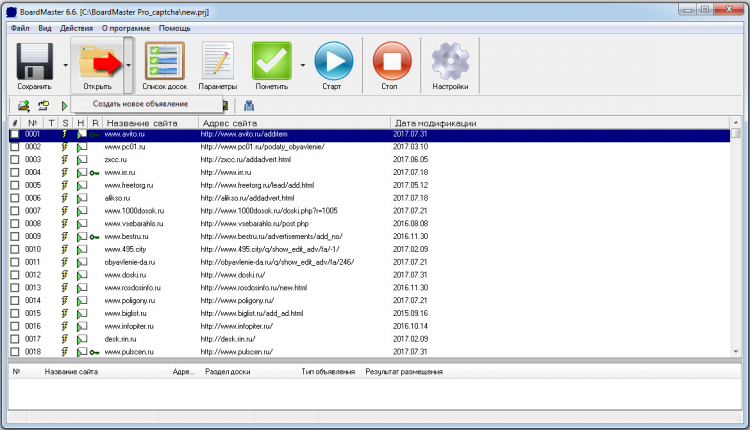
Task: Click the green Пометить checkmark icon
Action: coord(272,61)
